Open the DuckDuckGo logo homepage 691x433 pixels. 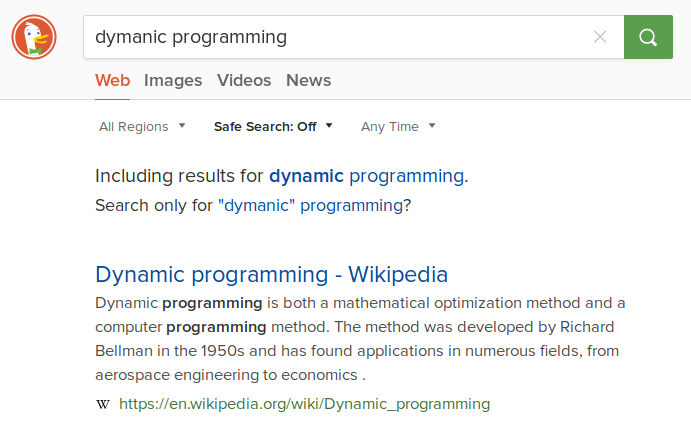point(34,37)
